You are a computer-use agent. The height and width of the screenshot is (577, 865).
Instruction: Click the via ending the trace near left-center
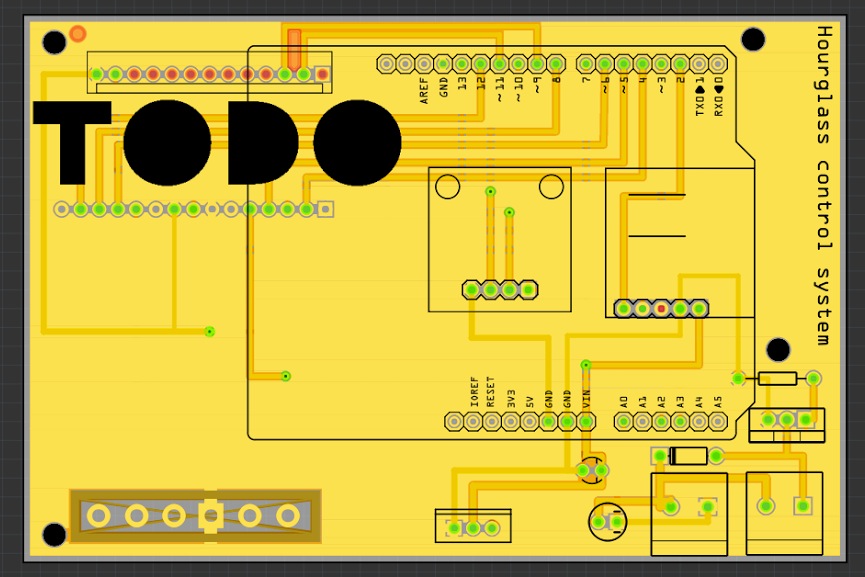(x=210, y=332)
